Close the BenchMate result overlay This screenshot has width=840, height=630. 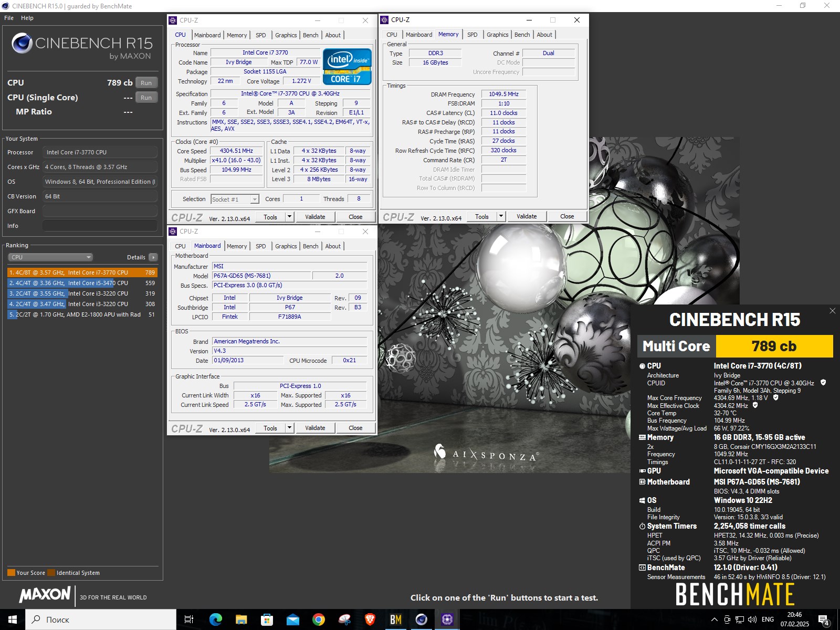(832, 311)
